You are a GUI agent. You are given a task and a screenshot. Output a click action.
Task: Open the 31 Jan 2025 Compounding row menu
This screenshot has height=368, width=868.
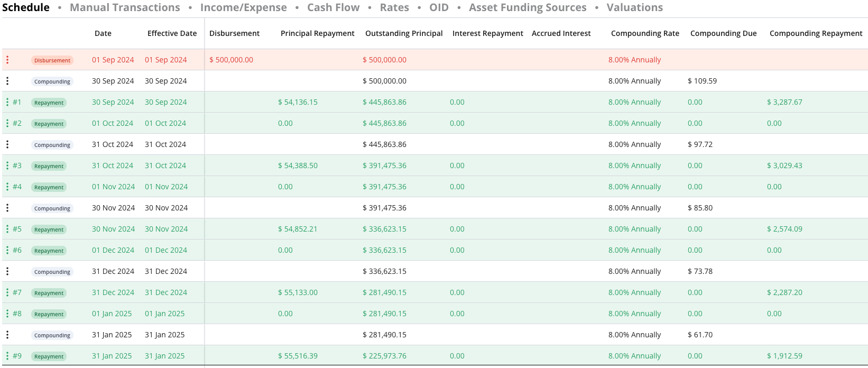7,335
